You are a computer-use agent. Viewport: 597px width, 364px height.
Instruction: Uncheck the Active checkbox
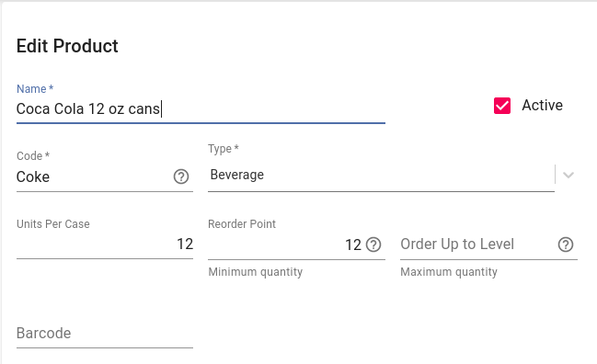pyautogui.click(x=502, y=106)
